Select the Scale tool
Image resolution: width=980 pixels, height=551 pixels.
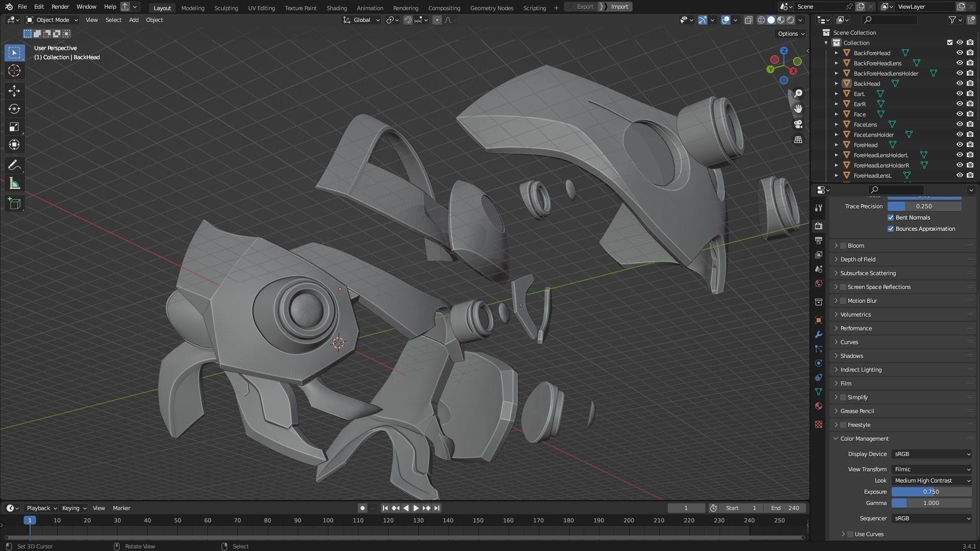click(14, 127)
